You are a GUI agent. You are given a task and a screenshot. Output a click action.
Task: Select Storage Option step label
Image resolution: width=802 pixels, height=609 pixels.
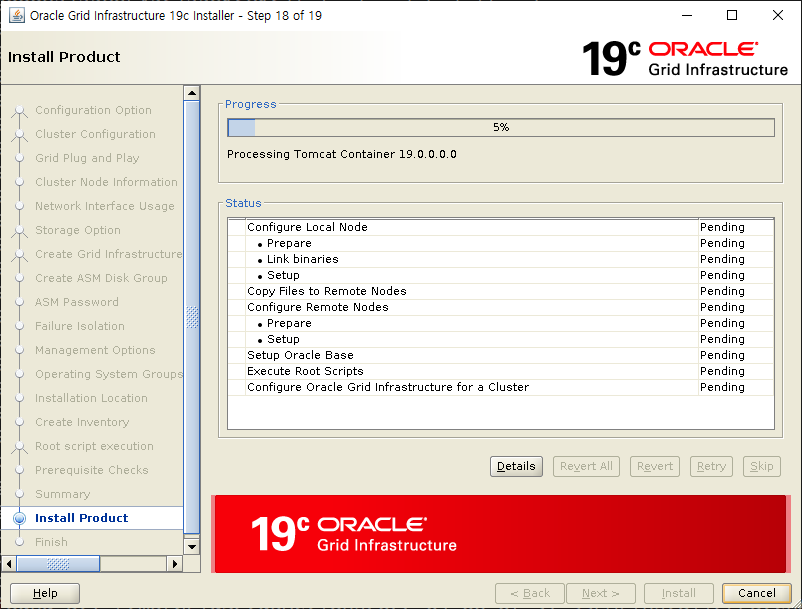(x=78, y=231)
